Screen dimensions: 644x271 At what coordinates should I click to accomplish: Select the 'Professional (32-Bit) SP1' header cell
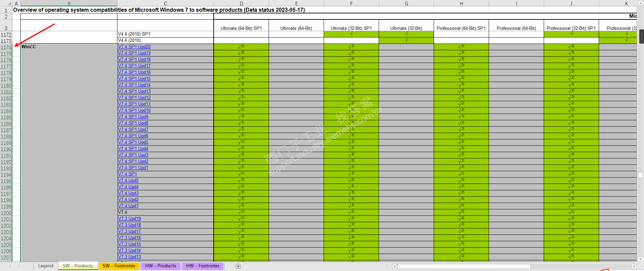coord(571,25)
